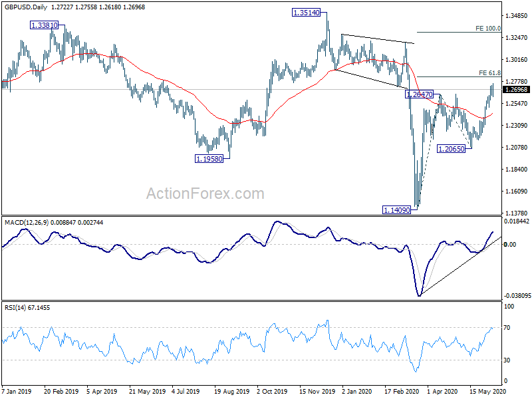The height and width of the screenshot is (399, 532).
Task: Click the 1.26470 price label
Action: tap(420, 94)
